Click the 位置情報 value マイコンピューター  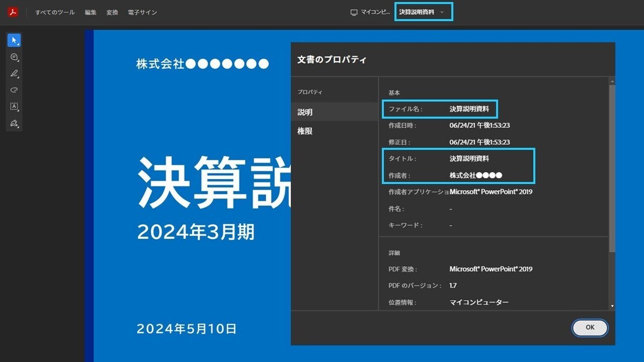[x=479, y=302]
